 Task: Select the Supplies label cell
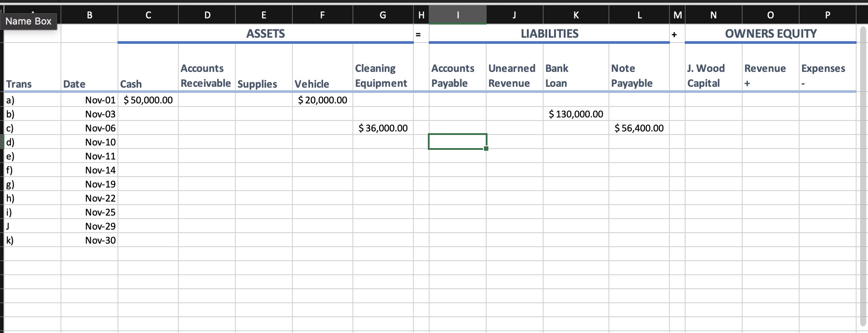[x=264, y=67]
